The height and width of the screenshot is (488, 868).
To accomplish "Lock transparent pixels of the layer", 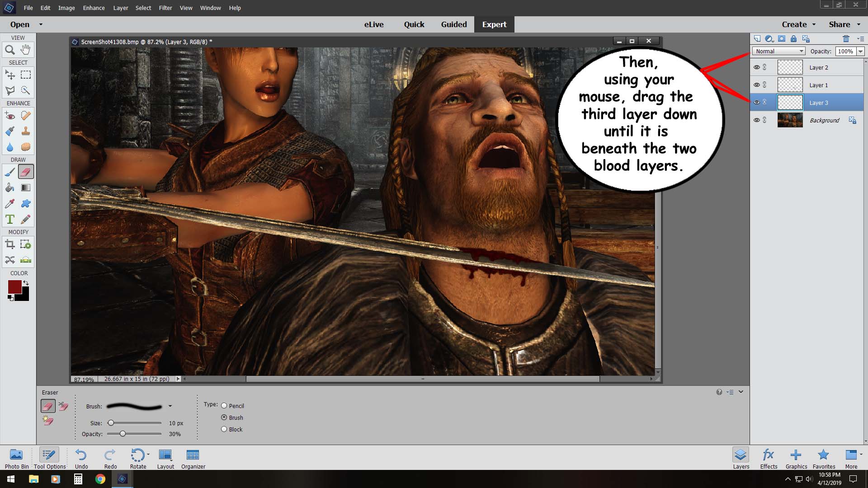I will [806, 39].
